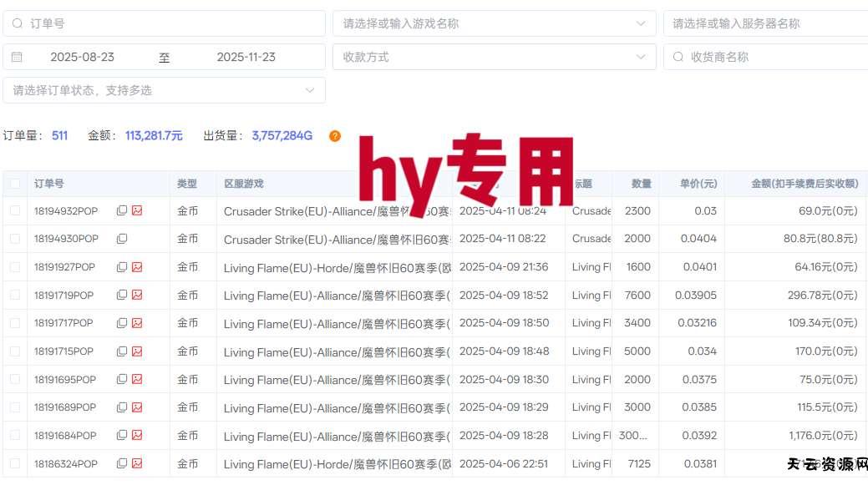Open the red image icon for order 18191689POP
Viewport: 868px width, 485px height.
[x=136, y=407]
